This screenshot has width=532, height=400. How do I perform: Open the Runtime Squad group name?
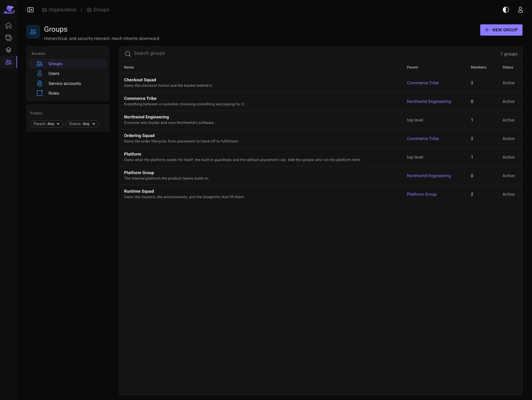[139, 191]
